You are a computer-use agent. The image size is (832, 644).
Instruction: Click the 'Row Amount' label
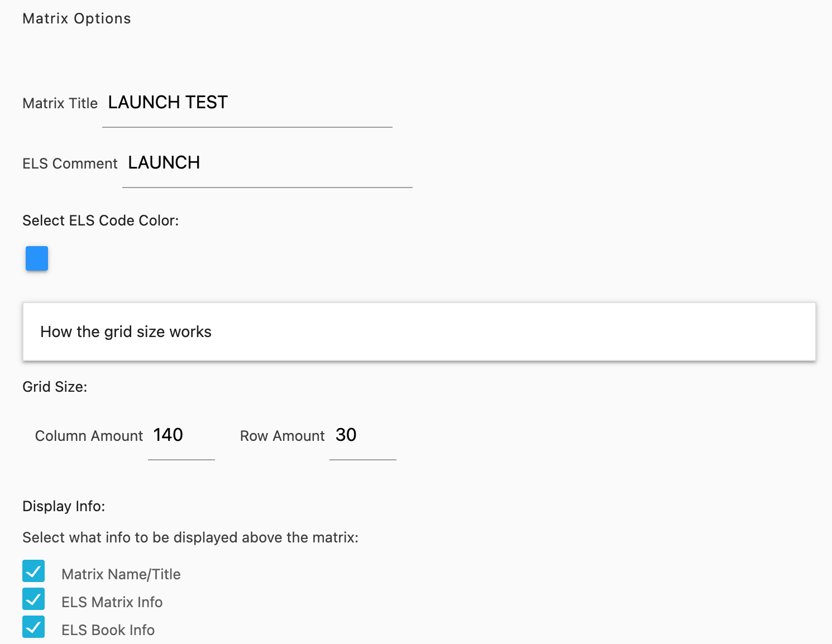[x=282, y=436]
